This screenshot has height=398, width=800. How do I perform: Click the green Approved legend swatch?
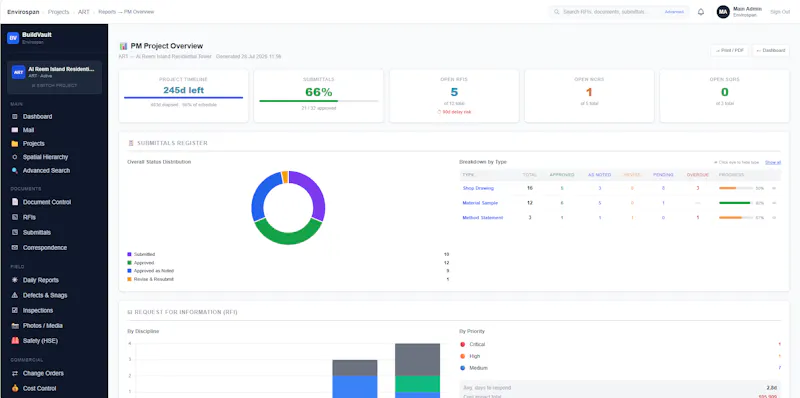pos(130,263)
